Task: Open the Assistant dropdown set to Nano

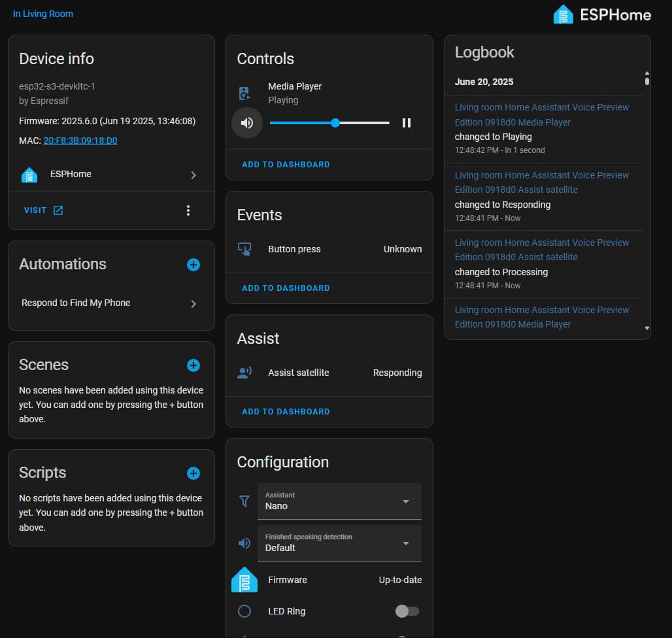Action: point(339,501)
